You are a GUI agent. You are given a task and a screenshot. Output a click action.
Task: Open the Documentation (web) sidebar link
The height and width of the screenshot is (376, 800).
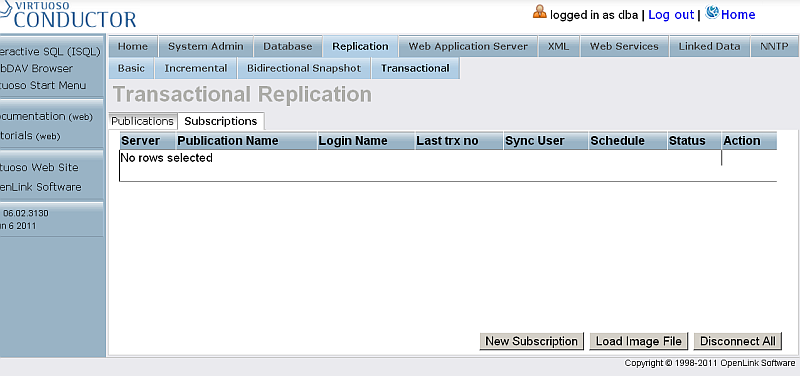46,117
